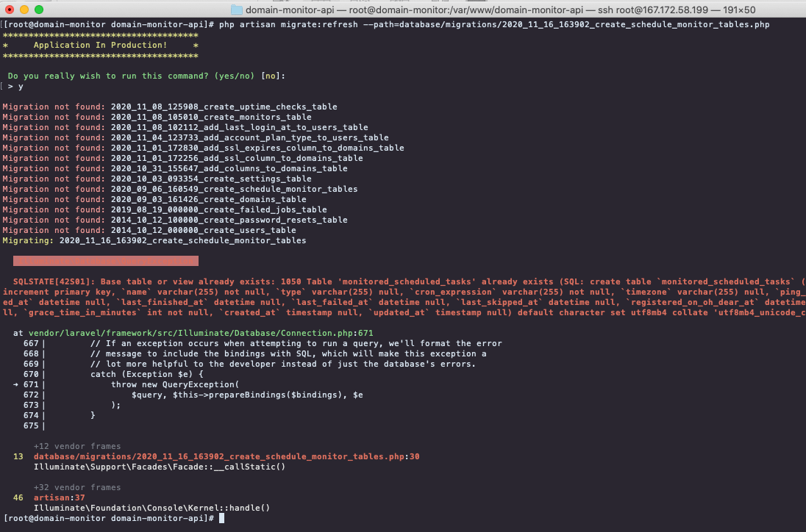This screenshot has width=806, height=532.
Task: Click the blinking terminal cursor at the prompt
Action: pos(221,518)
